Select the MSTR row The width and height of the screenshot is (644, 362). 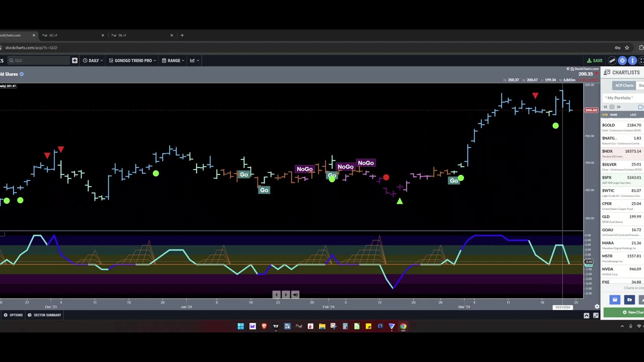coord(622,258)
